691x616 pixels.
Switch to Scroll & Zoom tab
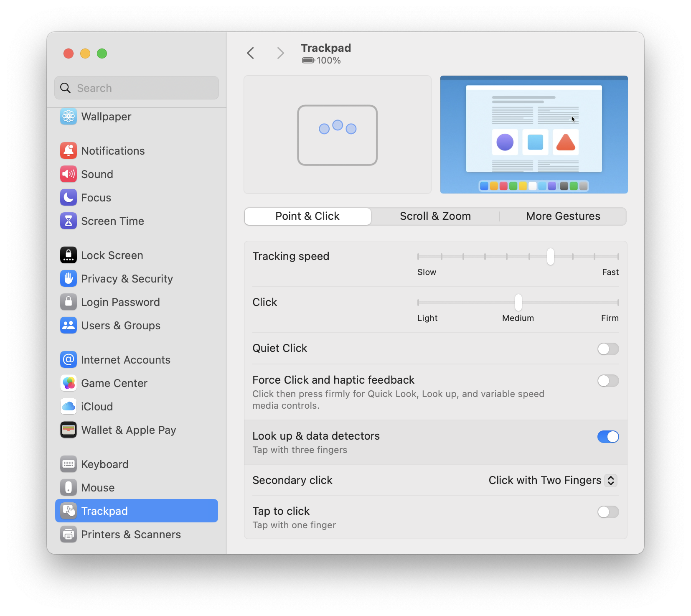coord(435,216)
